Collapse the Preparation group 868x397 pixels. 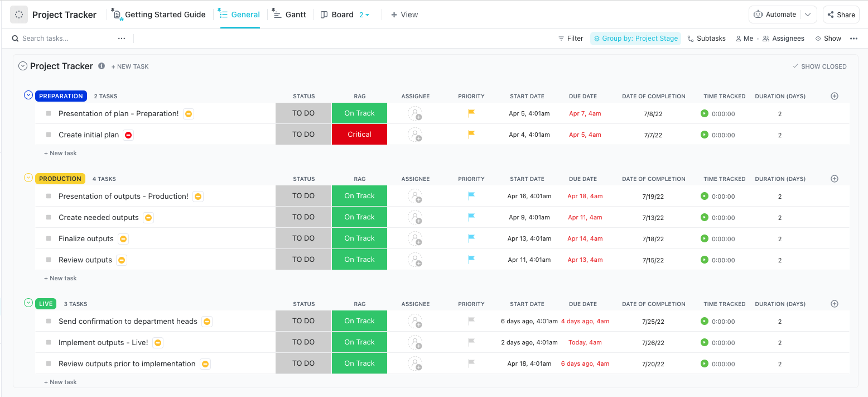[28, 95]
